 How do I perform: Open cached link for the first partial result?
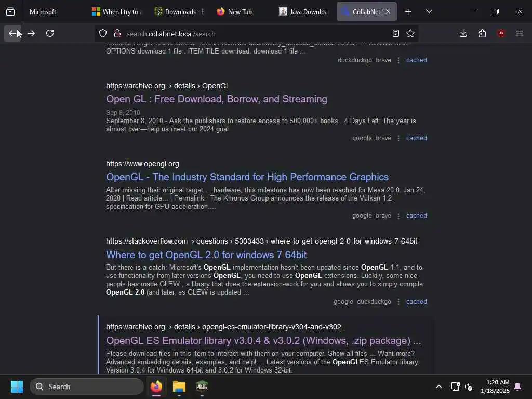(417, 60)
